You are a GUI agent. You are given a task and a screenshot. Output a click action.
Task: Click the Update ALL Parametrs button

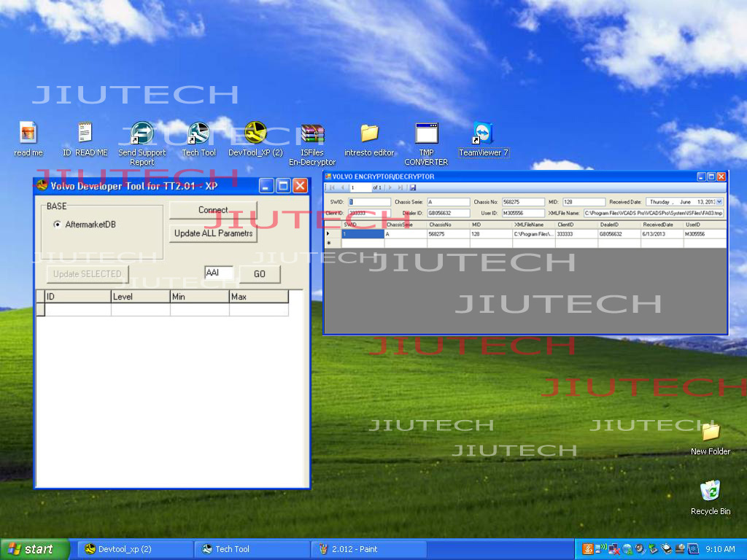coord(213,233)
